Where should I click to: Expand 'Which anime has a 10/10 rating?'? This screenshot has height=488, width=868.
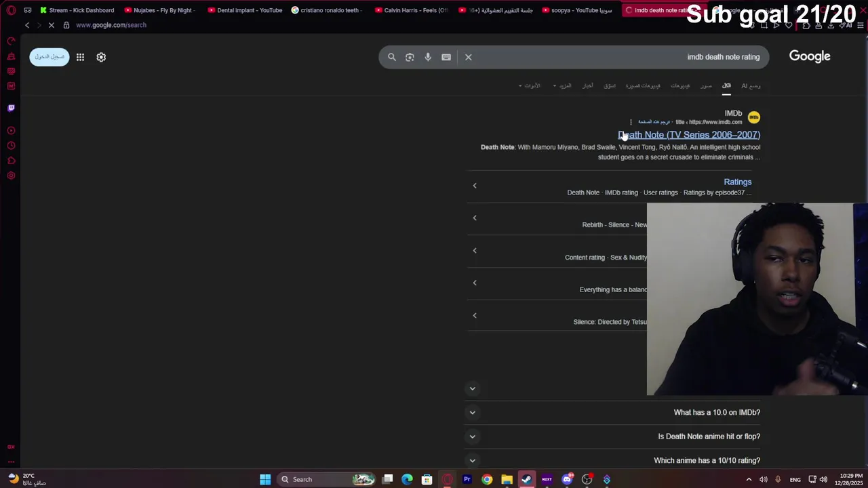pyautogui.click(x=612, y=460)
